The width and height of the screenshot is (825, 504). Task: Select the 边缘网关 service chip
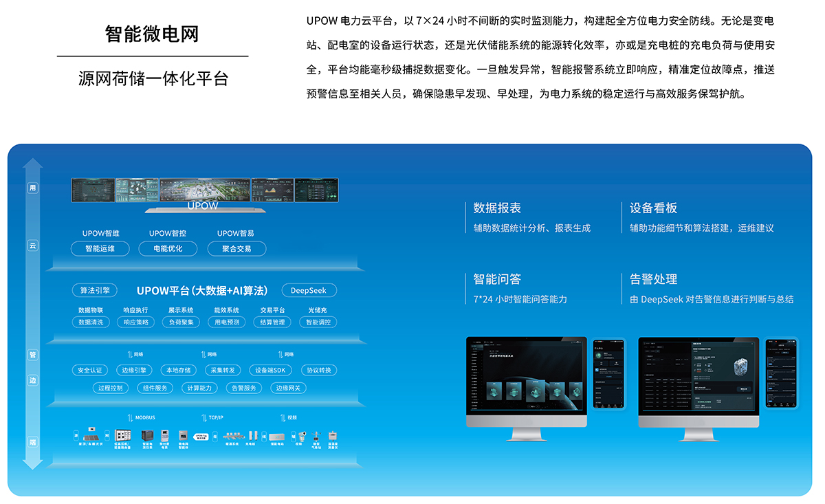[x=288, y=388]
